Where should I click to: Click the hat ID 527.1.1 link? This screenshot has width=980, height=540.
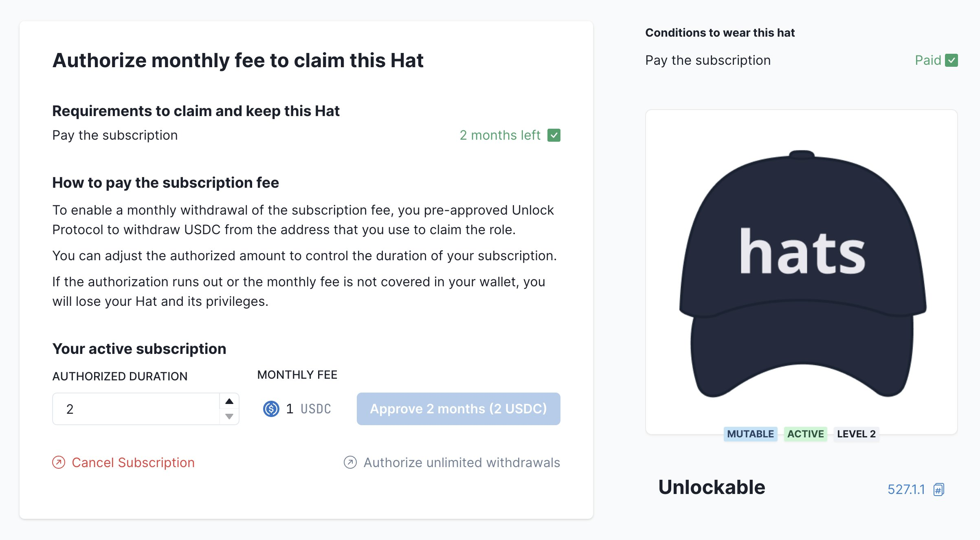(x=906, y=489)
